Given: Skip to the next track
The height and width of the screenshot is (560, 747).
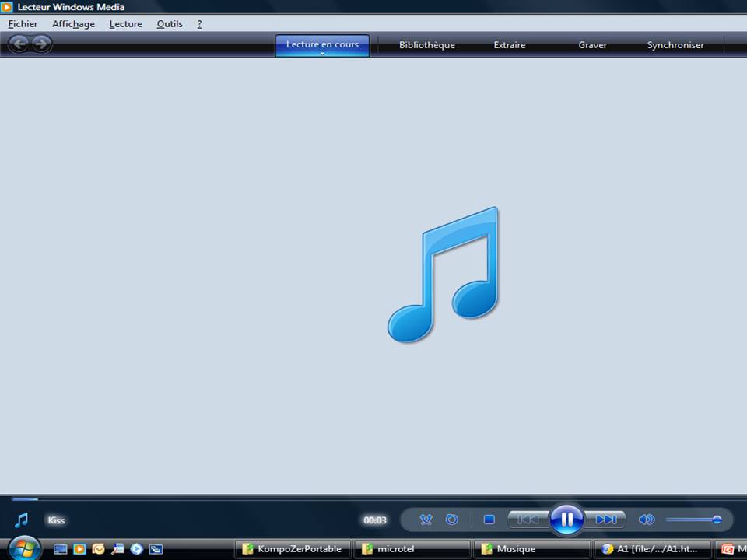Looking at the screenshot, I should [x=605, y=520].
